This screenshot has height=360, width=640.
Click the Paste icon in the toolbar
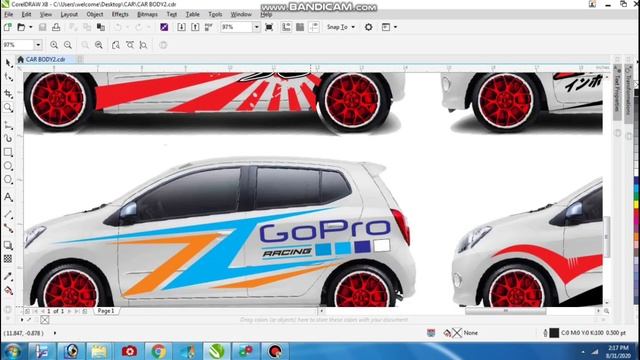click(x=100, y=27)
